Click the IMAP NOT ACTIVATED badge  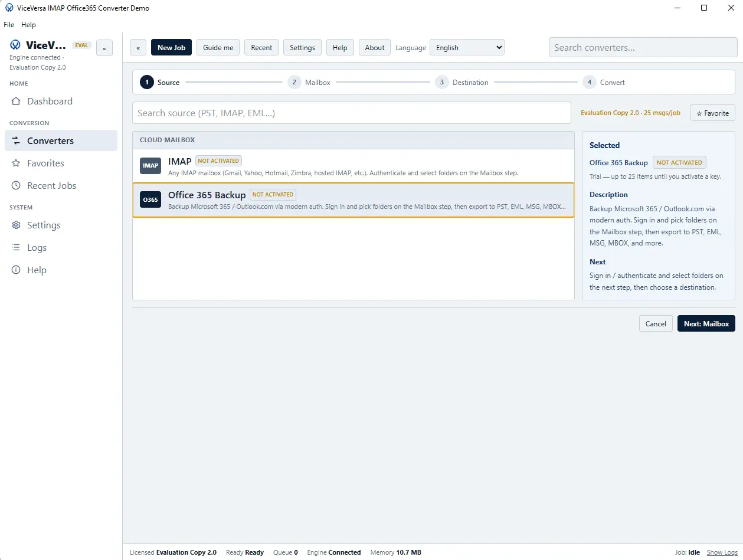tap(219, 161)
